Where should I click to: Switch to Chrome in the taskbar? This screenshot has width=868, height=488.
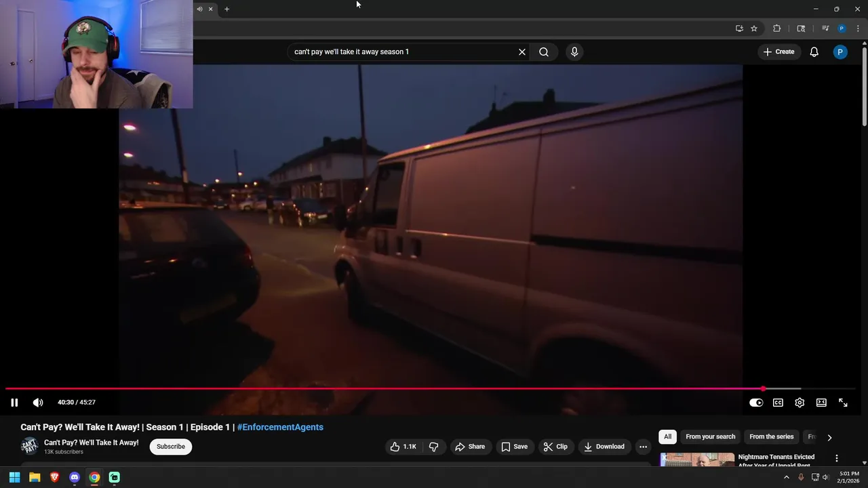(x=94, y=477)
